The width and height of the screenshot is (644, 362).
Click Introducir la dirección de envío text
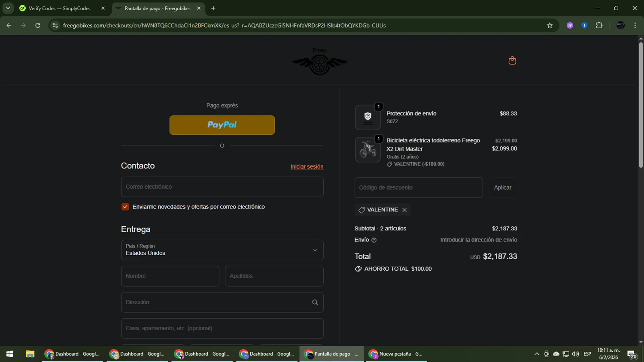(479, 240)
